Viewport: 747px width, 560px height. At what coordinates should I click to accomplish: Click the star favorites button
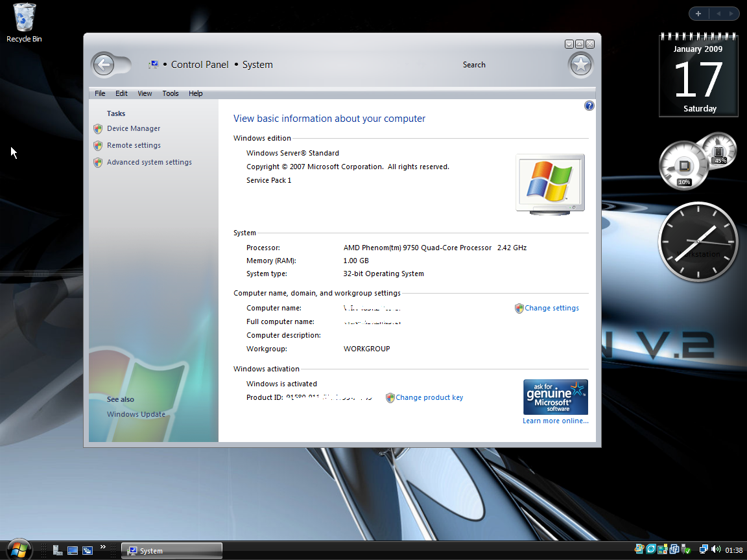[581, 65]
